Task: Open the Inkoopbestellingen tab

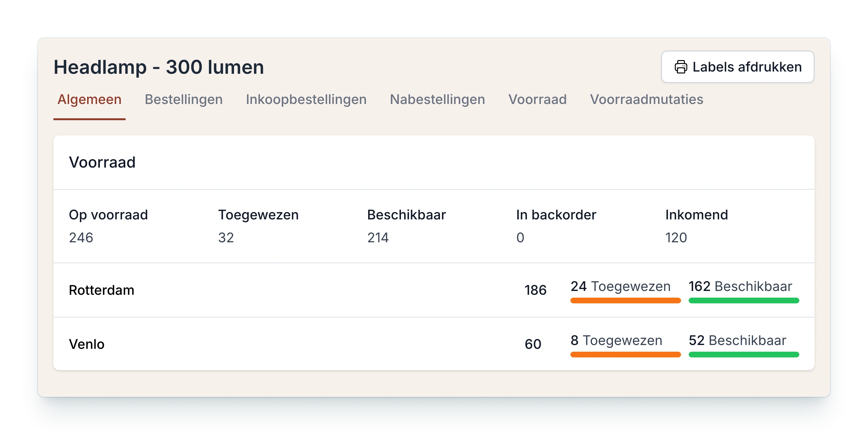Action: click(306, 99)
